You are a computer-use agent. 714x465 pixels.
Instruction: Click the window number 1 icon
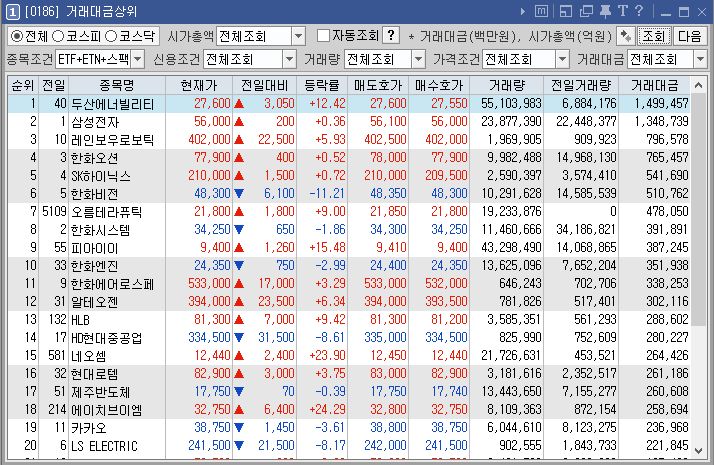[x=12, y=12]
